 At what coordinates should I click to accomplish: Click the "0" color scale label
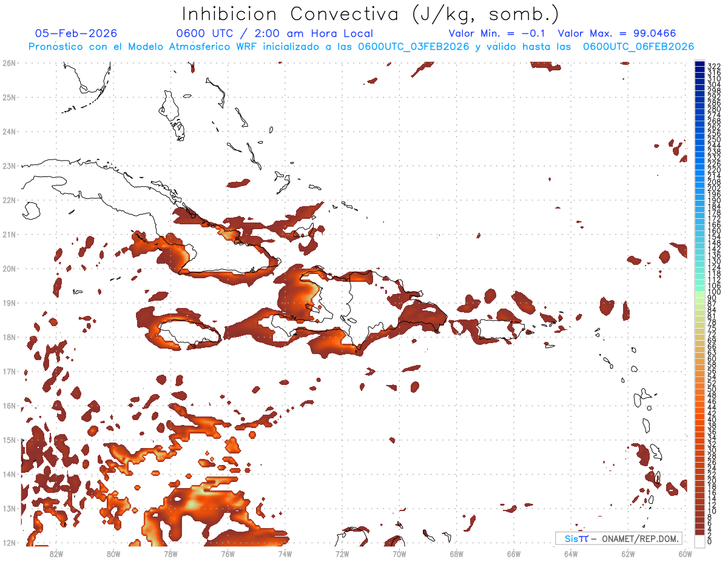[710, 541]
